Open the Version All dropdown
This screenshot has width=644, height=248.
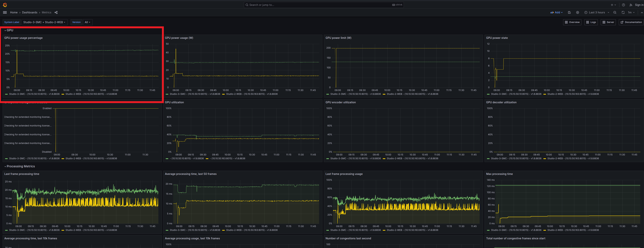pyautogui.click(x=87, y=22)
